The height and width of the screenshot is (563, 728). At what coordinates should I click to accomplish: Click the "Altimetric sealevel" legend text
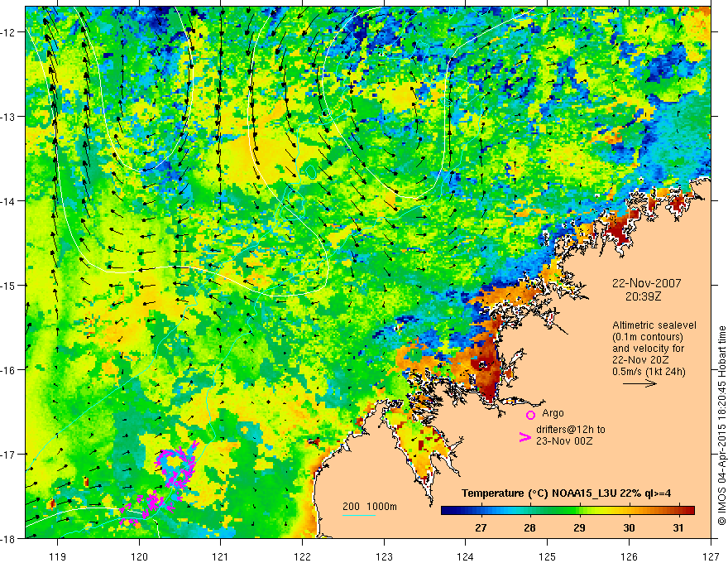tap(654, 325)
